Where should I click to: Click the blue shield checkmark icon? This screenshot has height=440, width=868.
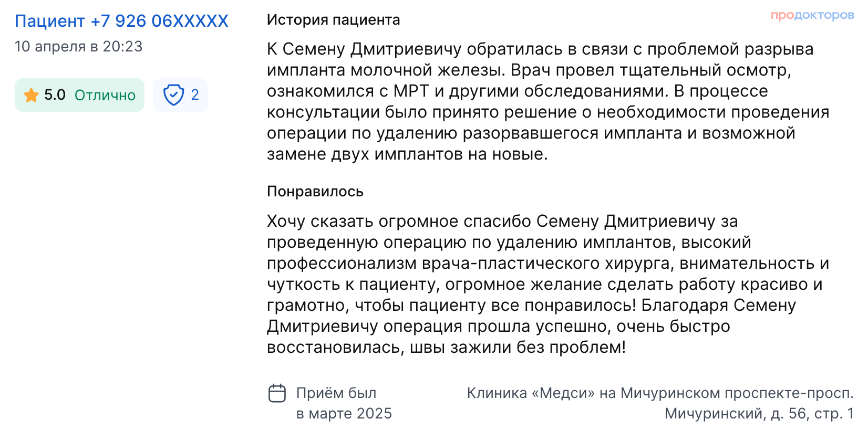click(173, 95)
